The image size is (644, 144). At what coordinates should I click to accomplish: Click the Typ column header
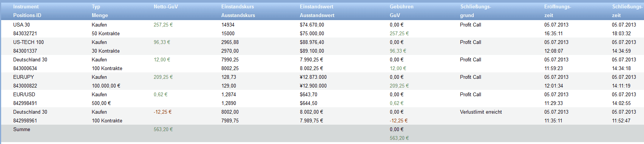[96, 7]
